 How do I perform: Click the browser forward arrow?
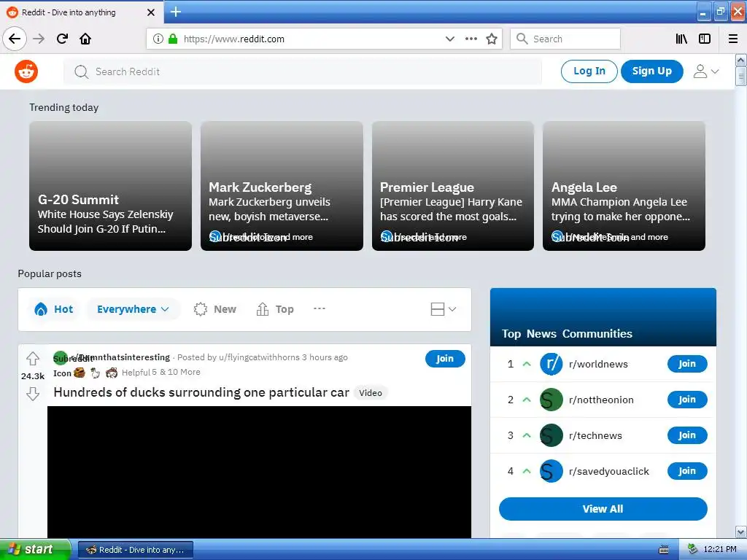(39, 39)
